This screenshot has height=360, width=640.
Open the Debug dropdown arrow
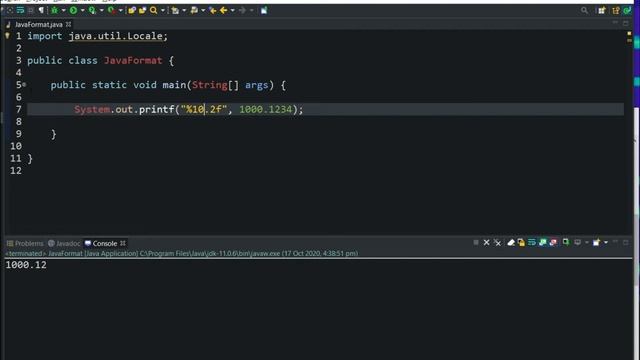63,10
